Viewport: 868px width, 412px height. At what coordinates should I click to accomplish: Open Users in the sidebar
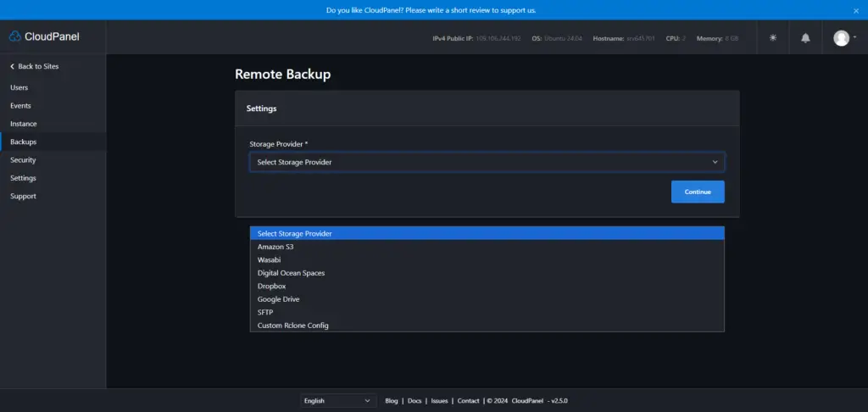[x=53, y=87]
